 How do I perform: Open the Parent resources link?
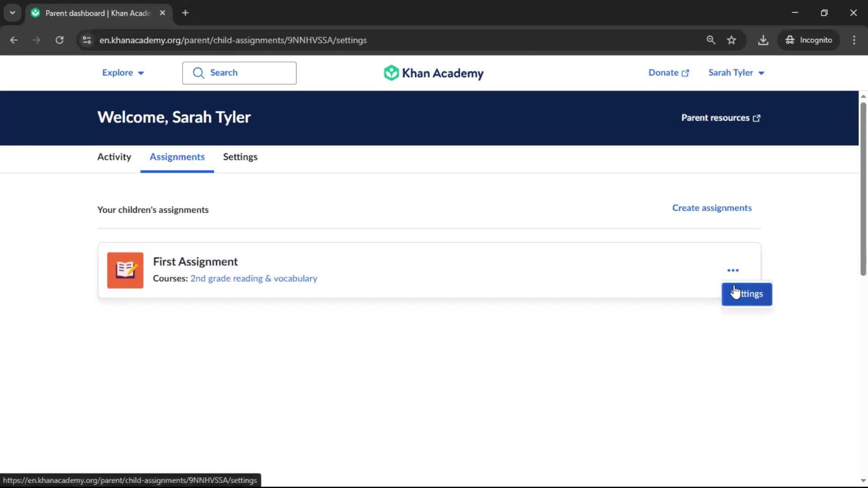pos(721,118)
